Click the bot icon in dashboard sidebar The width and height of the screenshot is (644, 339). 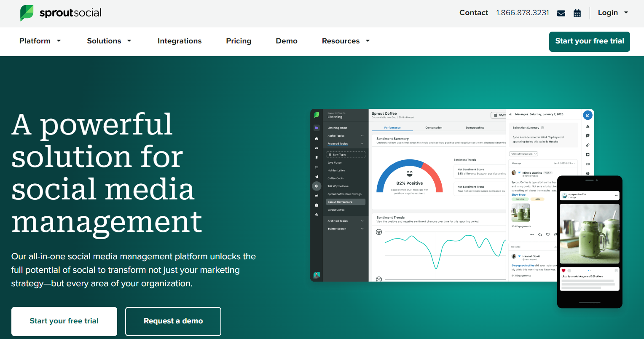coord(317,205)
